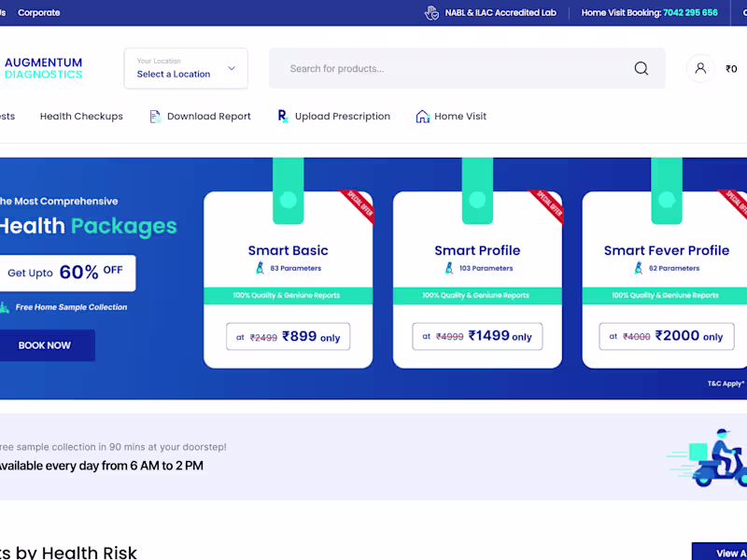Select Home Visit in navigation

pyautogui.click(x=460, y=116)
